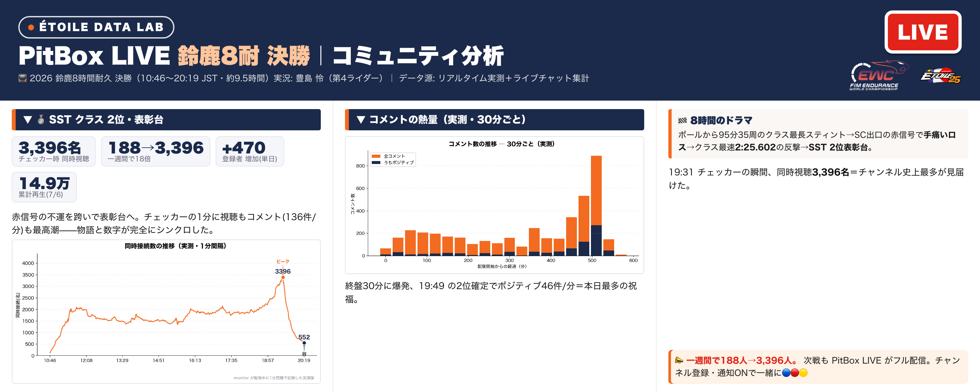This screenshot has height=392, width=980.
Task: Click the 16:13 x-axis tick label
Action: pos(195,360)
